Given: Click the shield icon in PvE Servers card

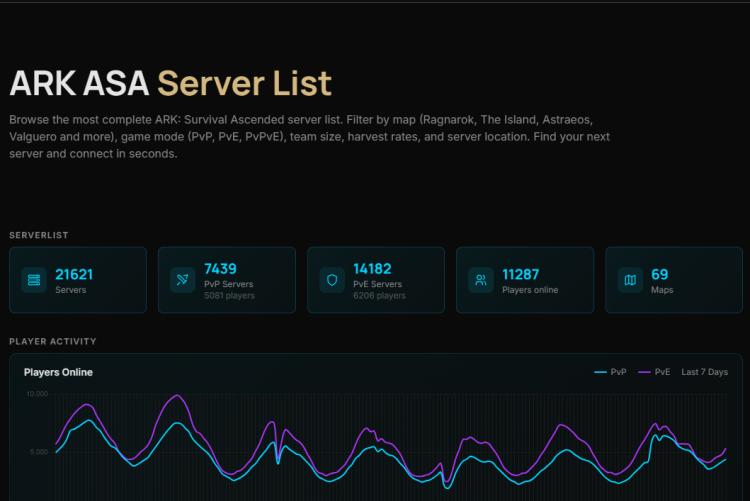Looking at the screenshot, I should 332,280.
